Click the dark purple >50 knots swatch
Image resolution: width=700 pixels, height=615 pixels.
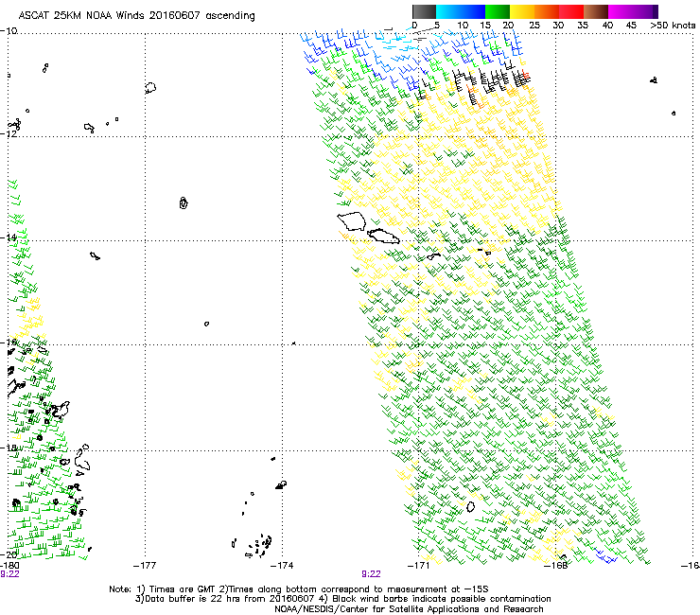point(656,11)
